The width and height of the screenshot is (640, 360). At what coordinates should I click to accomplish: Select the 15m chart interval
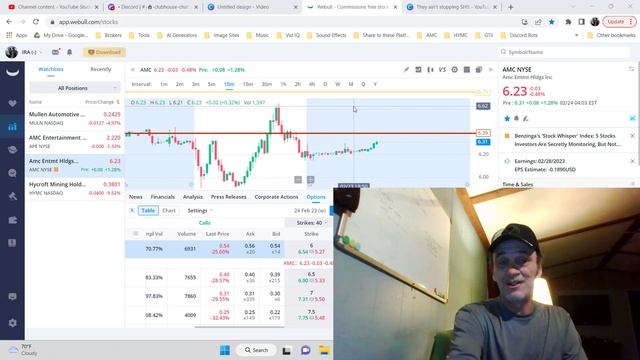(248, 84)
